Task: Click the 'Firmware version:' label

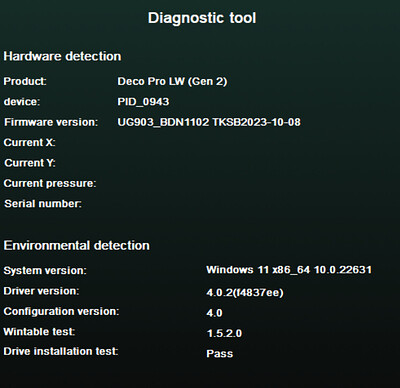Action: (x=51, y=122)
